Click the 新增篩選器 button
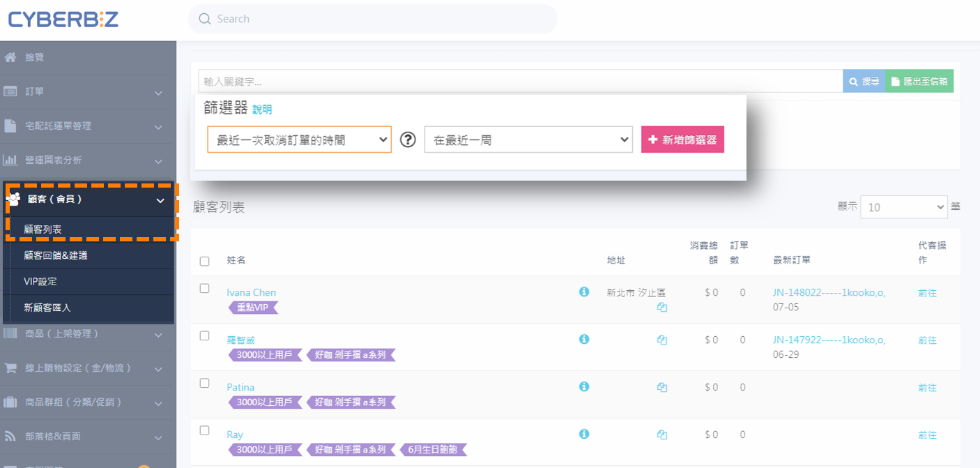The height and width of the screenshot is (468, 980). [x=682, y=139]
